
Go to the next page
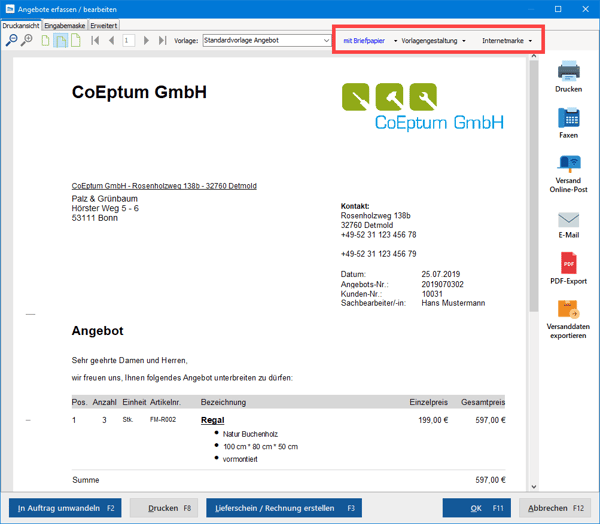pos(147,41)
